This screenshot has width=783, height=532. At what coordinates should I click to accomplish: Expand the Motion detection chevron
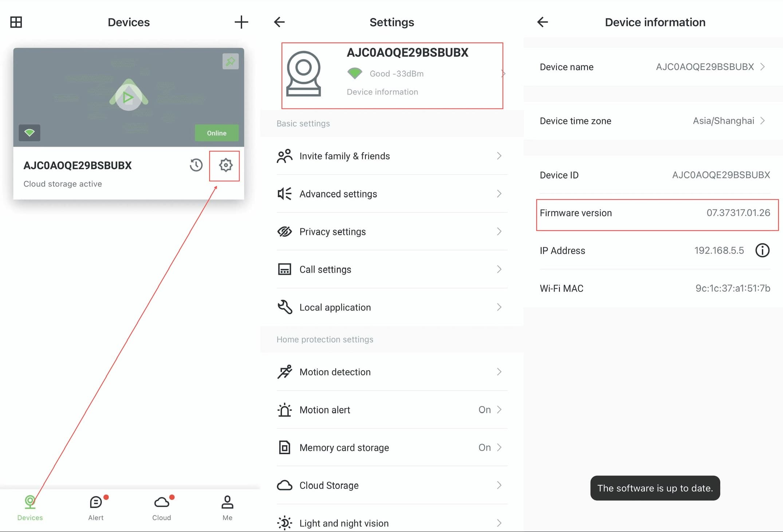(x=499, y=372)
